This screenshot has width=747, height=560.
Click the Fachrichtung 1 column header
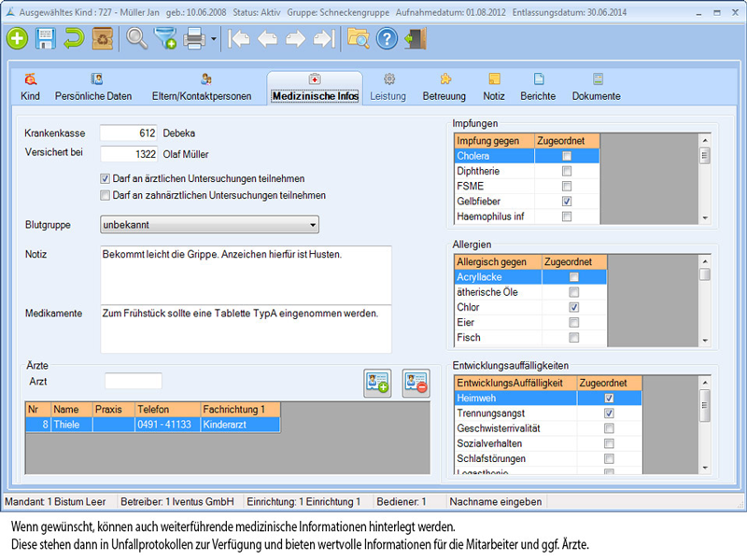(x=239, y=409)
